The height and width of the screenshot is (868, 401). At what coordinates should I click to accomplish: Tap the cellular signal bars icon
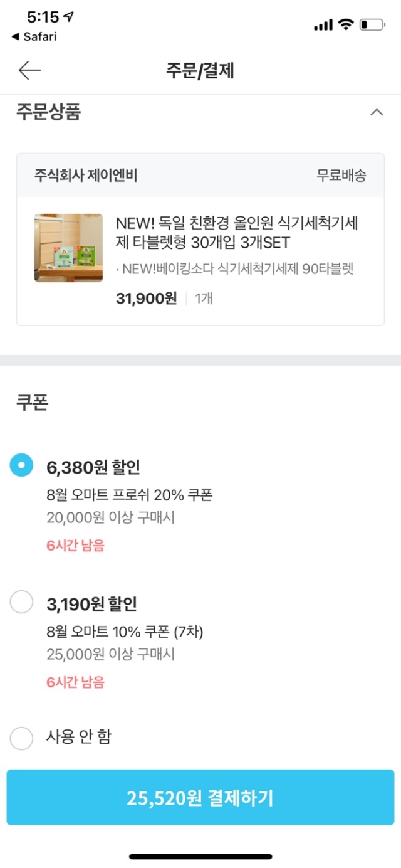(323, 25)
